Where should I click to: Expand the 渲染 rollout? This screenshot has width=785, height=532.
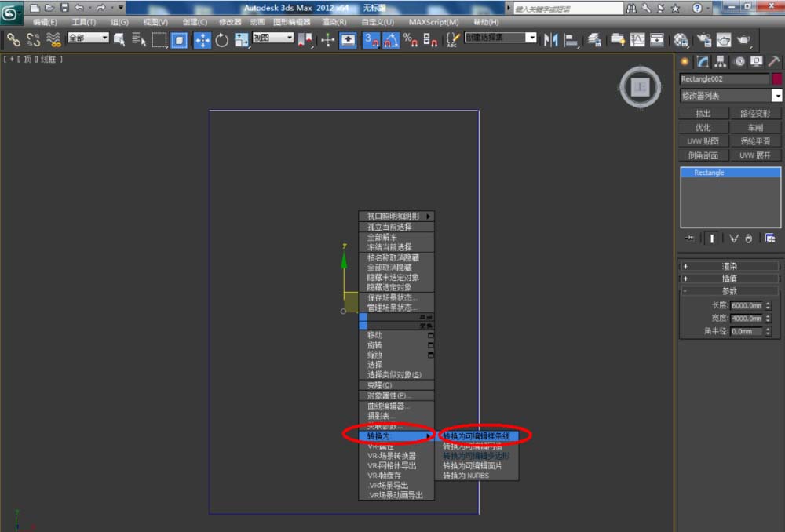tap(730, 266)
